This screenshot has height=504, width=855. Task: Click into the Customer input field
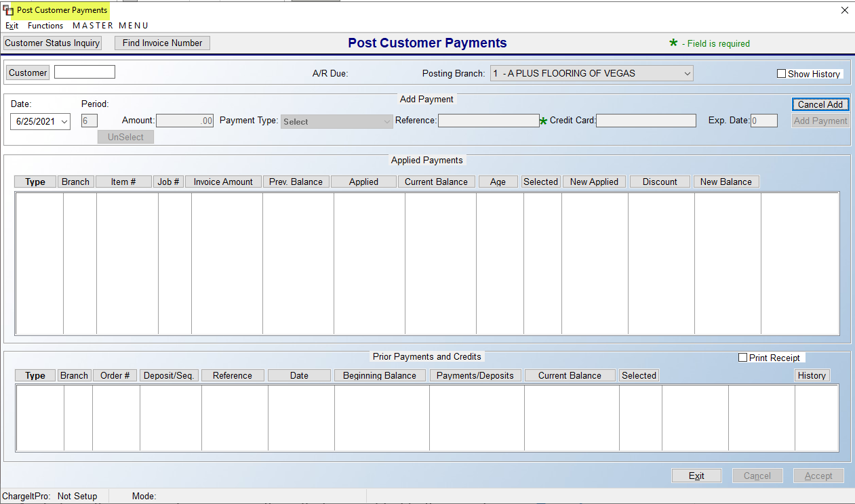click(84, 71)
